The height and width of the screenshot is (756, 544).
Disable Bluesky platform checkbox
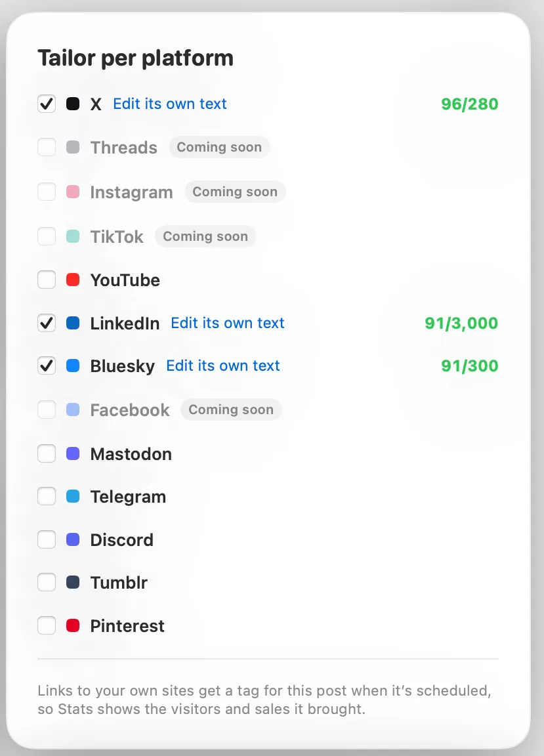(47, 366)
